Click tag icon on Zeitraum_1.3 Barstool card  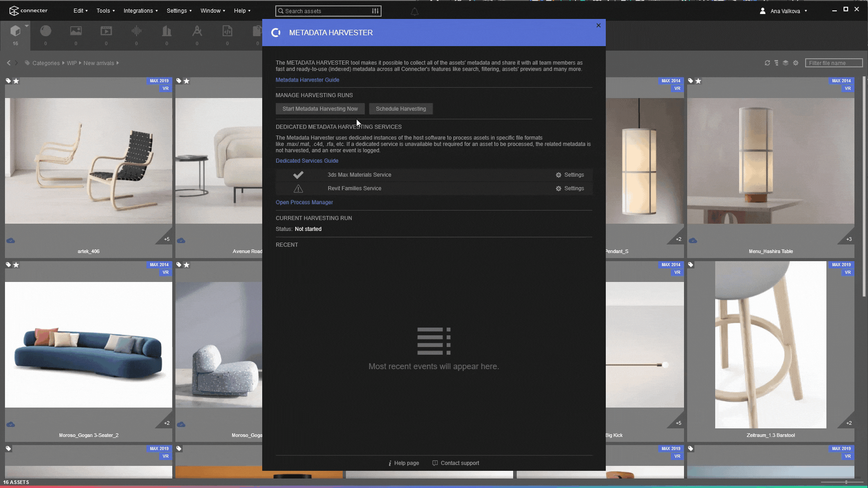pos(690,265)
